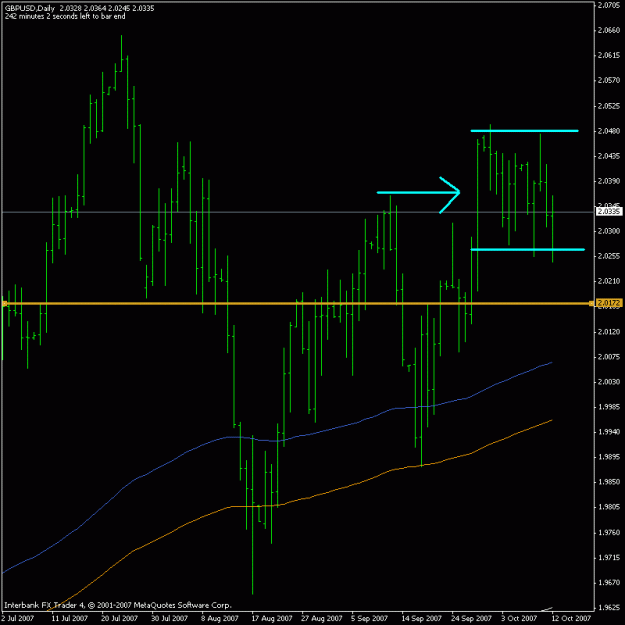The height and width of the screenshot is (625, 625).
Task: Click the 2.0435 price axis label
Action: point(609,156)
